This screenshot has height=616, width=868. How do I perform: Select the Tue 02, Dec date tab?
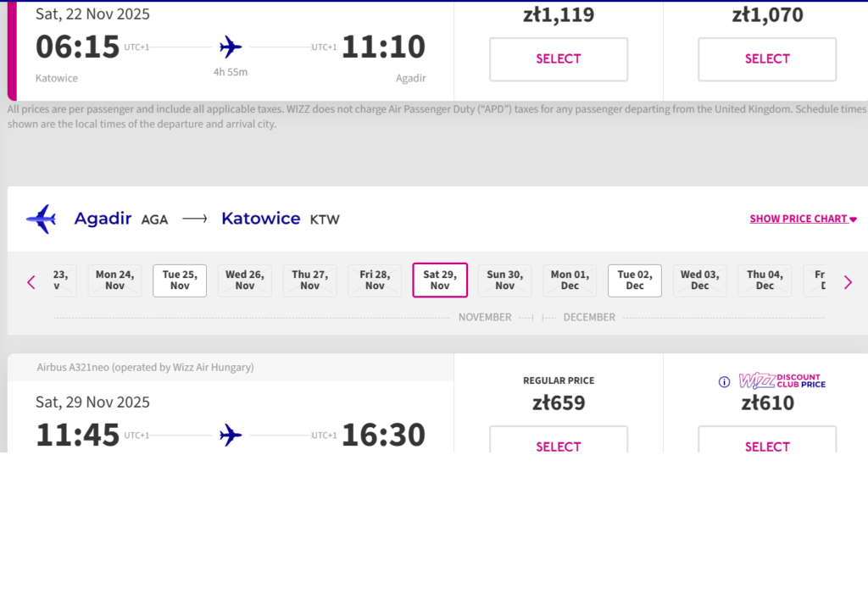[x=635, y=280]
